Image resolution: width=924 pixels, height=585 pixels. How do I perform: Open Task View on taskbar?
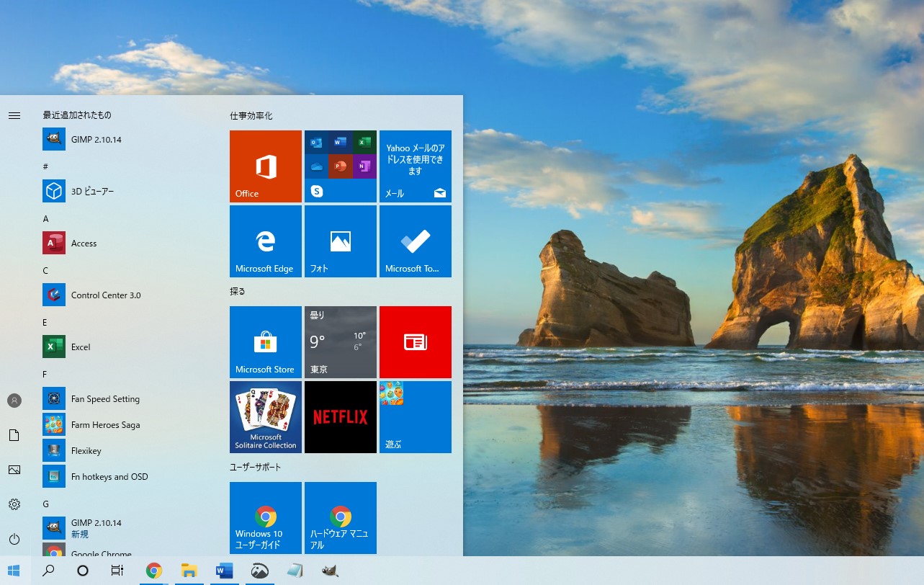pos(117,571)
